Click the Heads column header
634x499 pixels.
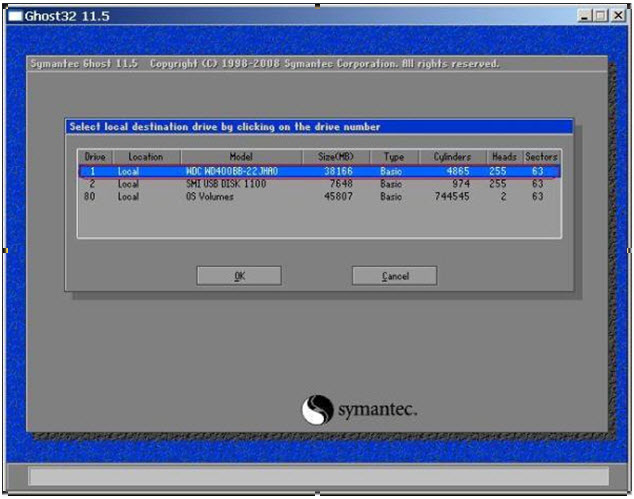pyautogui.click(x=504, y=157)
